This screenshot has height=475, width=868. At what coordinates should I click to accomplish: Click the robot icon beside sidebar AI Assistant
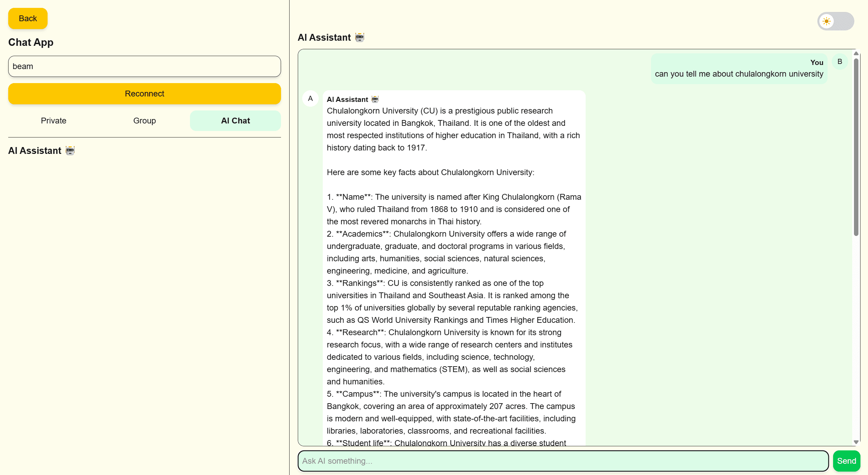tap(70, 150)
